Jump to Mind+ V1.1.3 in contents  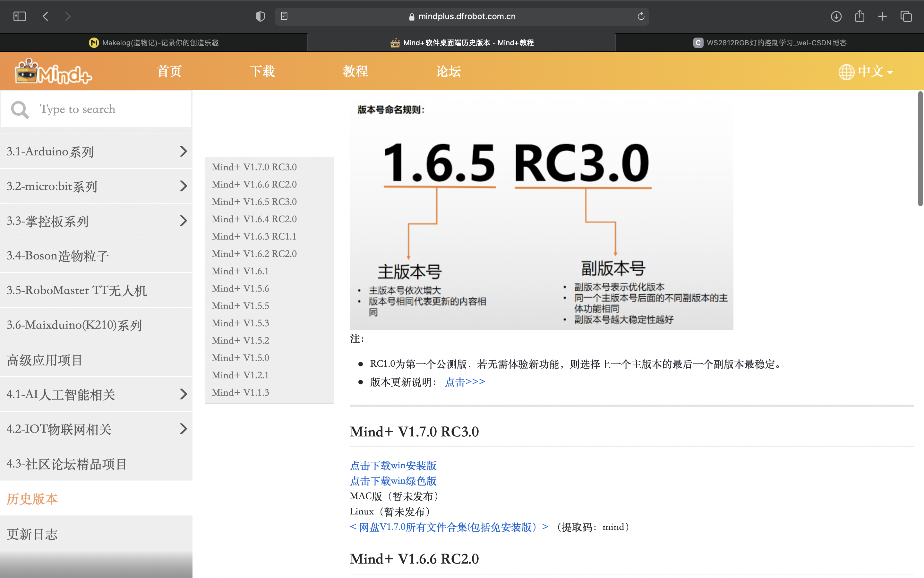pyautogui.click(x=240, y=392)
